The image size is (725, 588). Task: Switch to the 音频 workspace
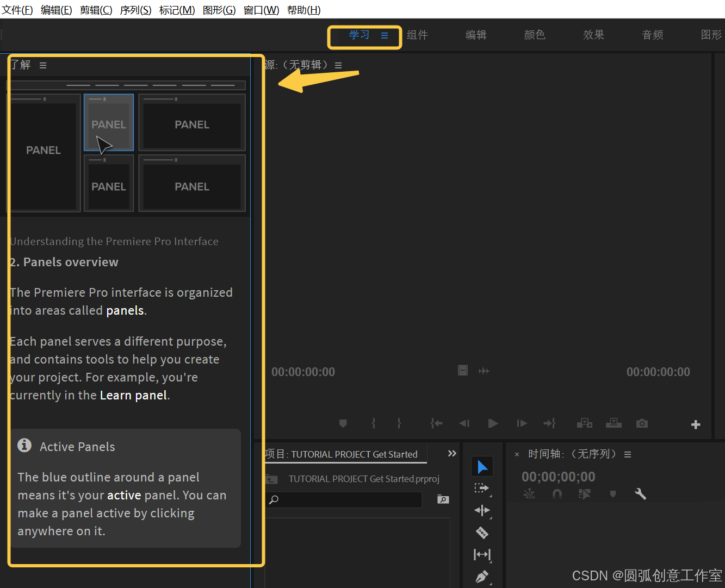coord(653,35)
